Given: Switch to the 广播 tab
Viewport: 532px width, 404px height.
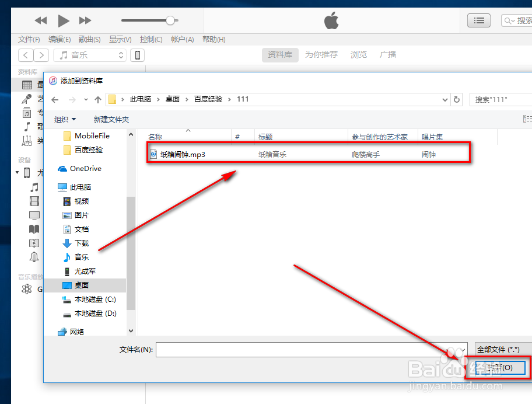Looking at the screenshot, I should 388,55.
